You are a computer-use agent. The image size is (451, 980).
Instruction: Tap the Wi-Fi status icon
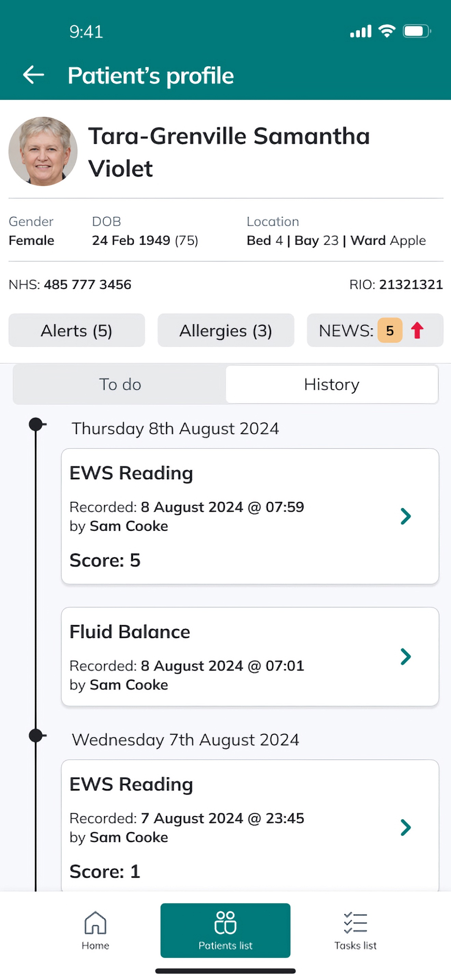(387, 31)
